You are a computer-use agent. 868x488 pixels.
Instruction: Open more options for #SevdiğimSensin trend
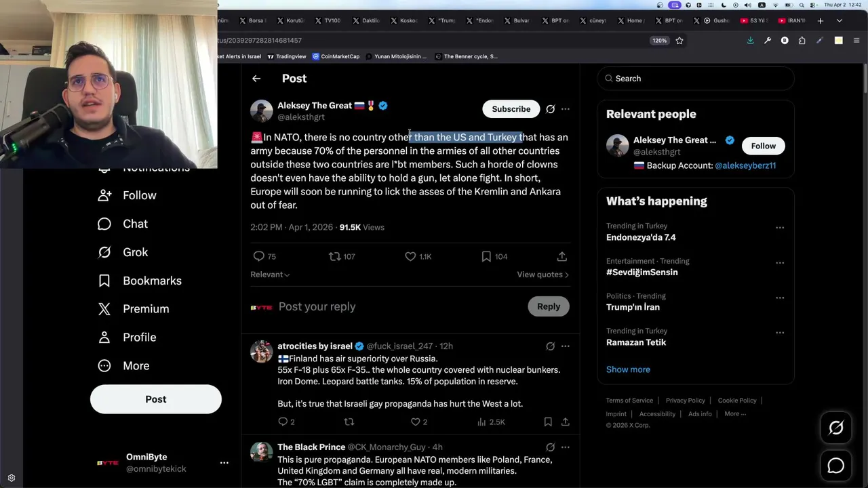pyautogui.click(x=780, y=263)
